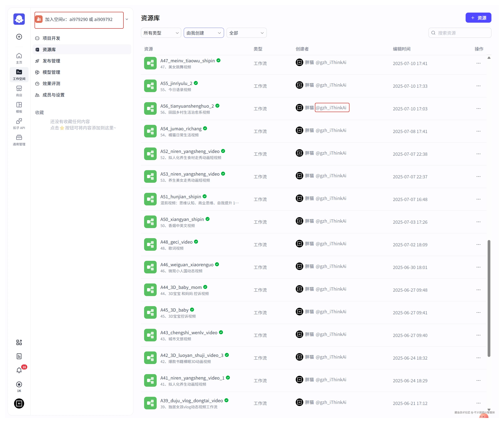Viewport: 504px width, 423px height.
Task: Open the A46_weiguan_xiaorenguo workflow
Action: tap(187, 265)
